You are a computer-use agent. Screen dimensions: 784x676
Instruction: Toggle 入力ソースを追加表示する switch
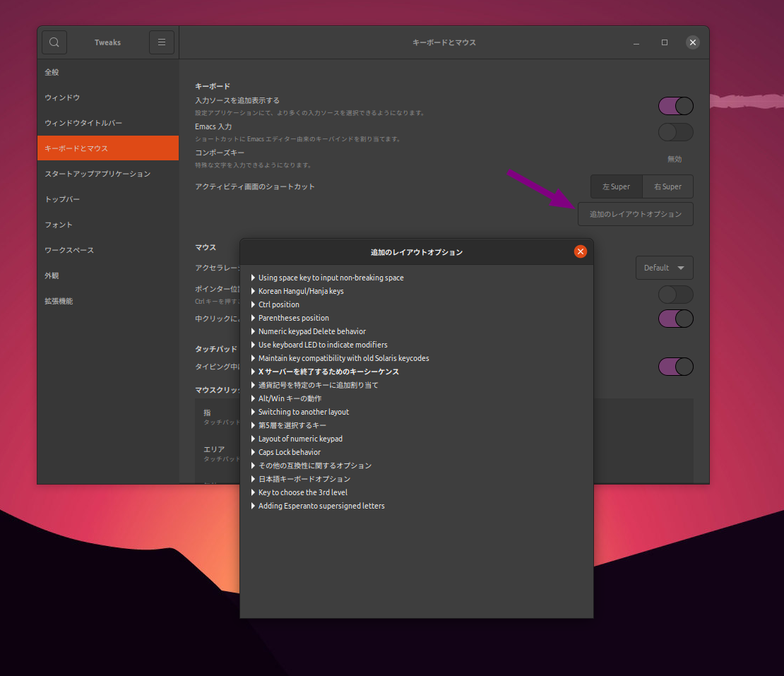click(x=675, y=106)
